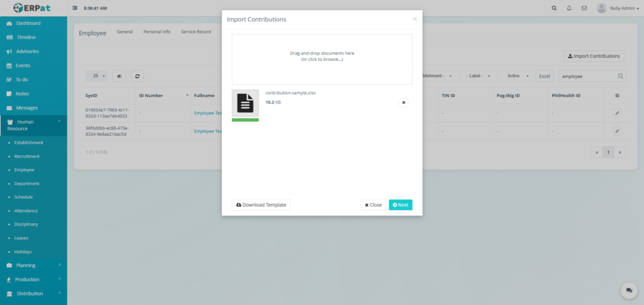The image size is (644, 305).
Task: Edit employee row 019034a7 pencil icon
Action: click(617, 113)
